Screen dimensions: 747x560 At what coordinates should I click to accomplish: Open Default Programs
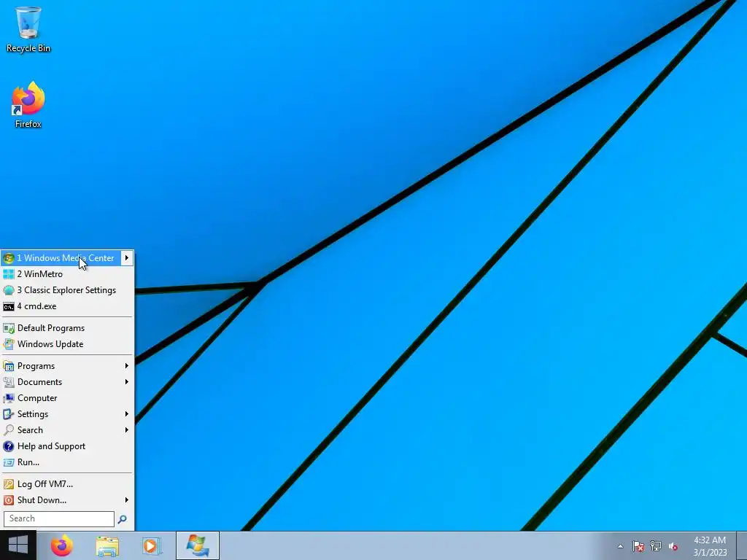(x=67, y=328)
